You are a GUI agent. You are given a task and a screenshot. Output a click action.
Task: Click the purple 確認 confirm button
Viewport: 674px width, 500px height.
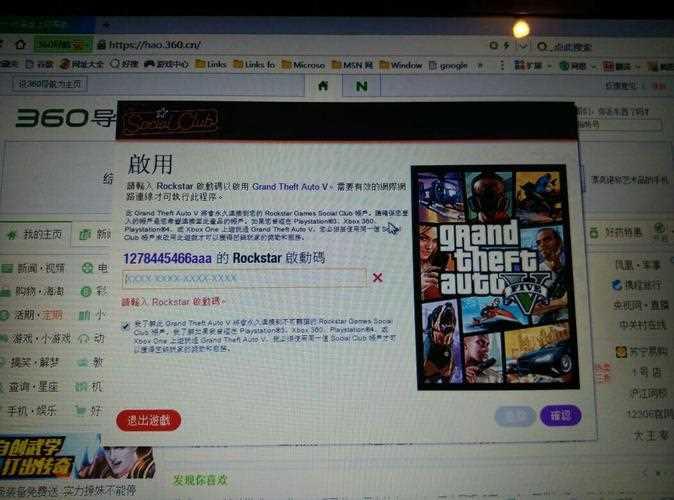click(561, 415)
